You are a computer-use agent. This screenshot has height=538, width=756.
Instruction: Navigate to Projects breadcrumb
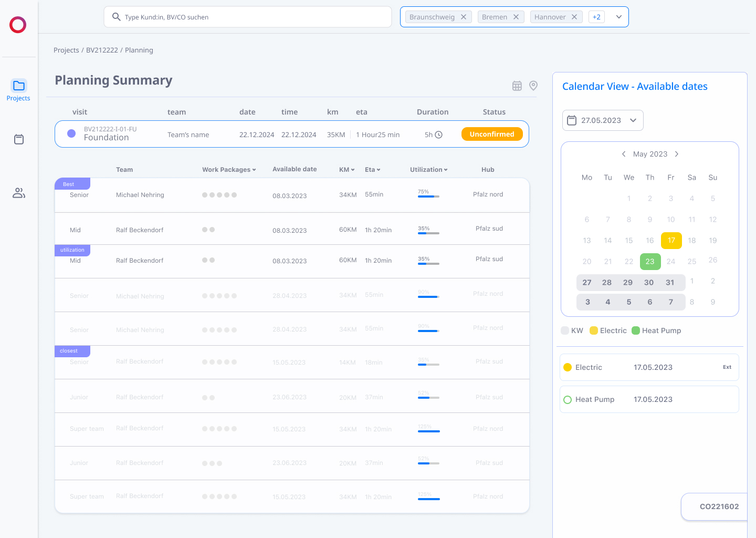(66, 50)
